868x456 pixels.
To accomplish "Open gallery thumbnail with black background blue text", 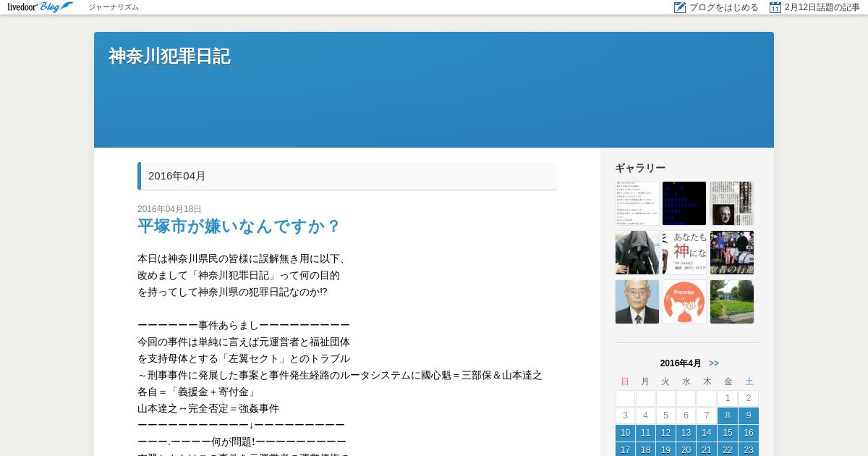I will click(684, 203).
